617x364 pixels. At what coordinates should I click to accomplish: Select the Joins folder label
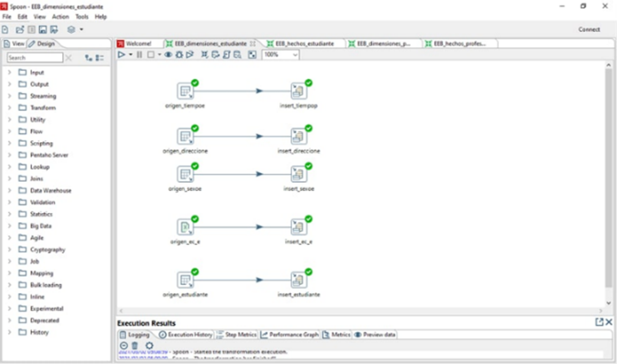click(37, 178)
